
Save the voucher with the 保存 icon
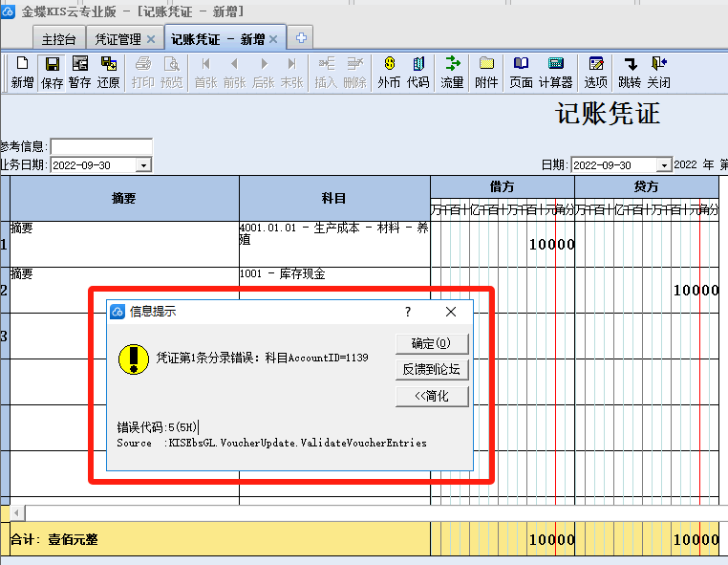point(52,73)
